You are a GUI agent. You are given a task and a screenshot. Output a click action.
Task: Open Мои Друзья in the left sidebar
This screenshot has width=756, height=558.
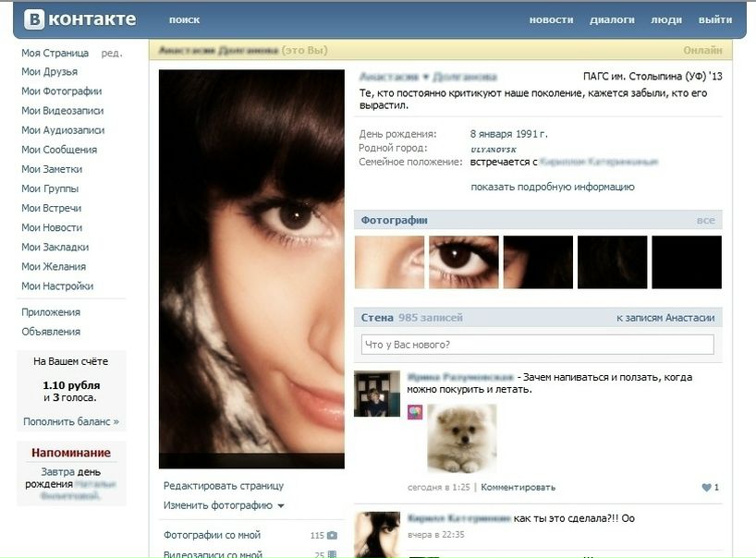[49, 71]
